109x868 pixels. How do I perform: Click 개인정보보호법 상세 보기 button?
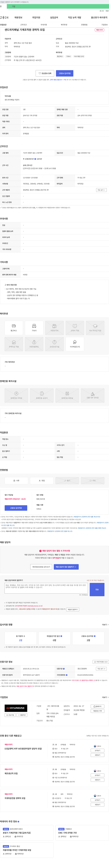point(41,567)
